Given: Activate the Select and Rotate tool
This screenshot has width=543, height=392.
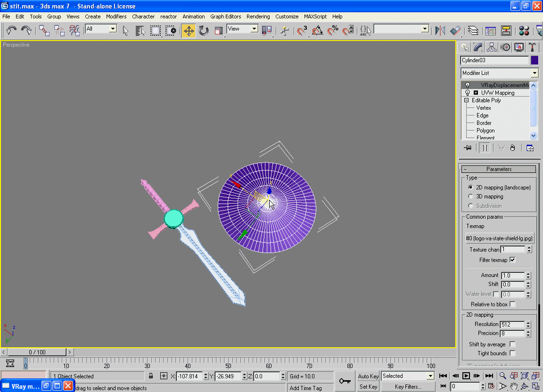Looking at the screenshot, I should coord(204,31).
